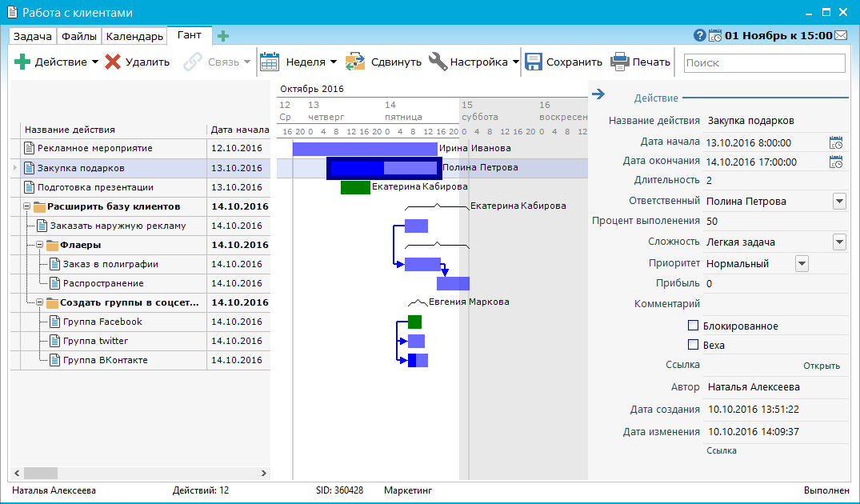Open date picker for Дата начала
Image resolution: width=860 pixels, height=504 pixels.
[x=836, y=142]
